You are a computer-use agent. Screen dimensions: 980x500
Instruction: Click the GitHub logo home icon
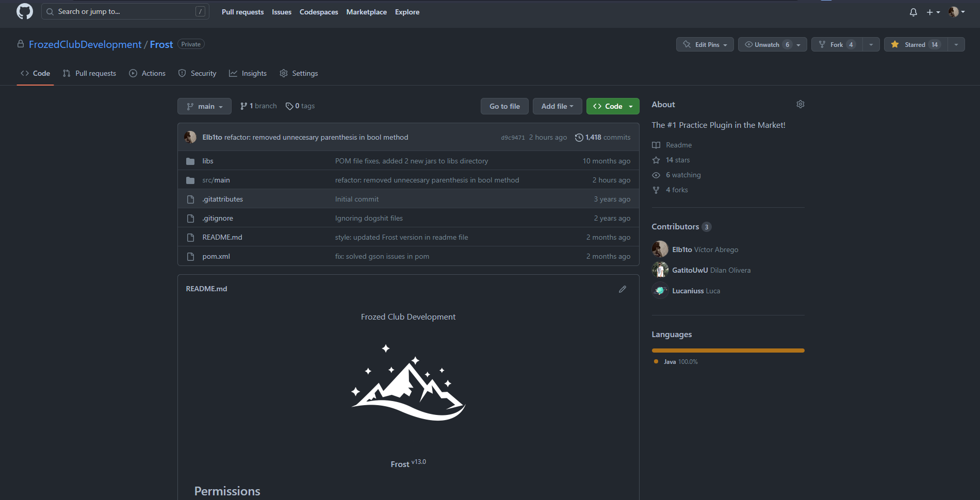pyautogui.click(x=24, y=11)
